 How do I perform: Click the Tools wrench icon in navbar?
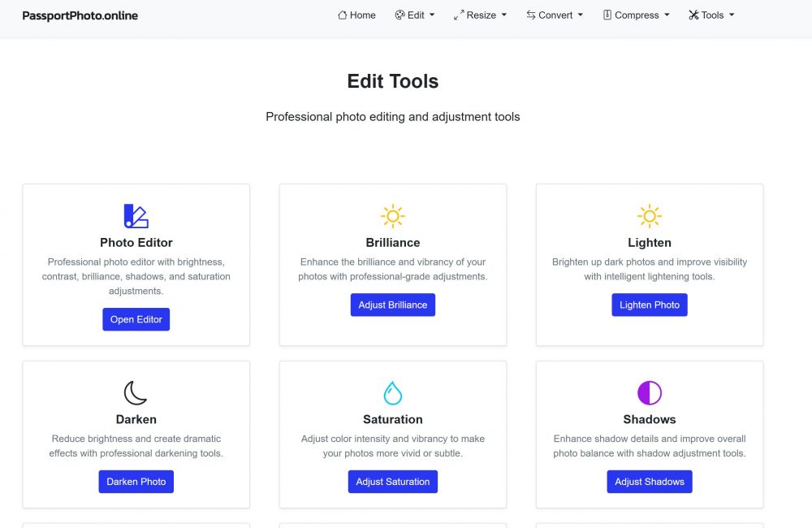point(693,15)
